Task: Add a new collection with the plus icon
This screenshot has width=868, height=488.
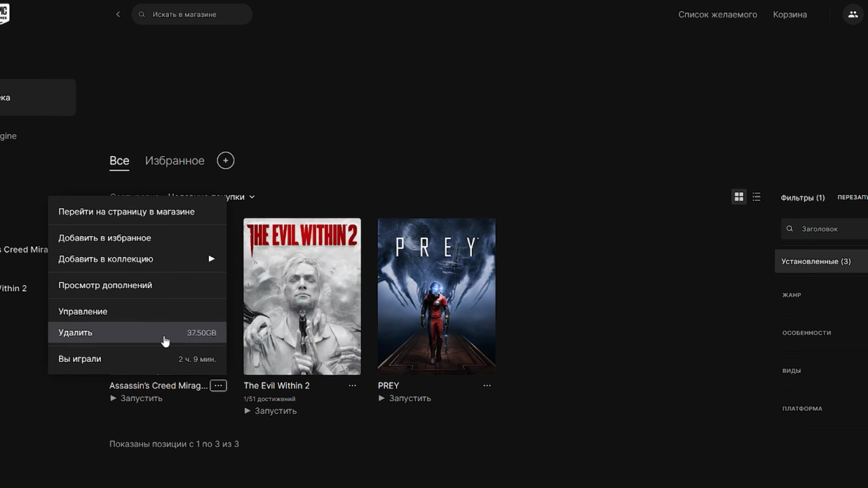Action: [x=225, y=161]
